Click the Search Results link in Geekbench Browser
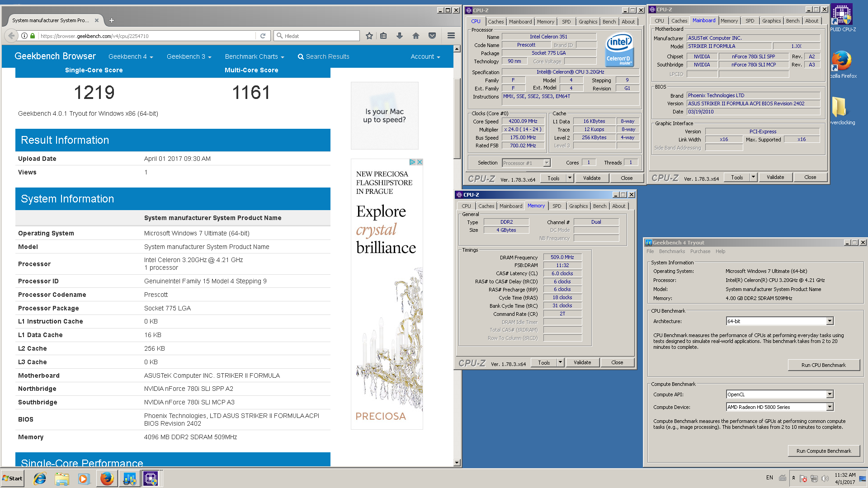This screenshot has height=488, width=868. (324, 56)
